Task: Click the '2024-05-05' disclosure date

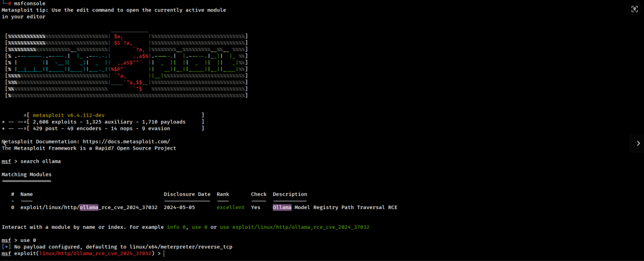Action: pyautogui.click(x=179, y=207)
